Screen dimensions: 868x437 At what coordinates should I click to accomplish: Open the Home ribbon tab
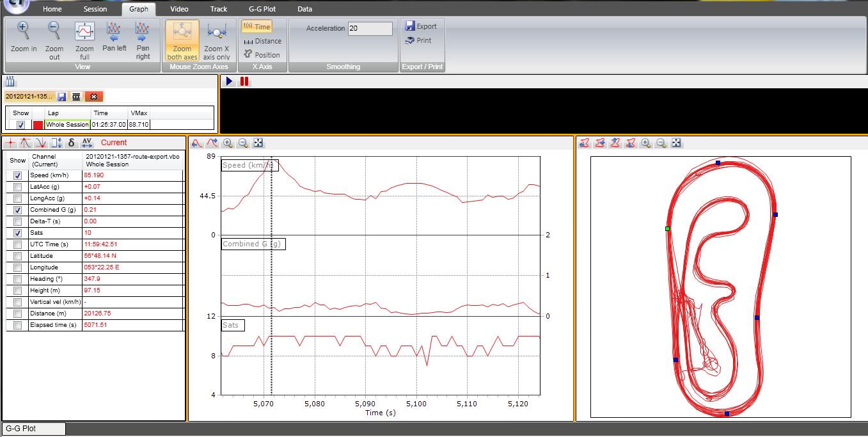coord(52,9)
